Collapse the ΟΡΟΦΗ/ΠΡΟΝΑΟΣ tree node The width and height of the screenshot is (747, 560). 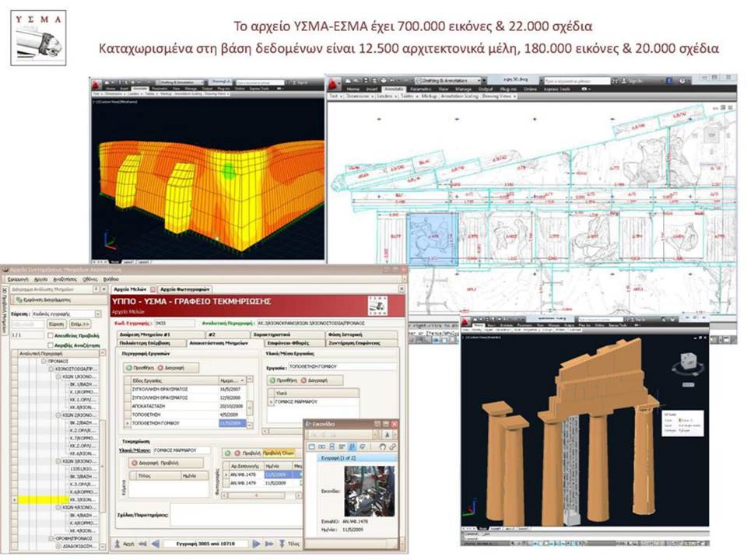(51, 538)
